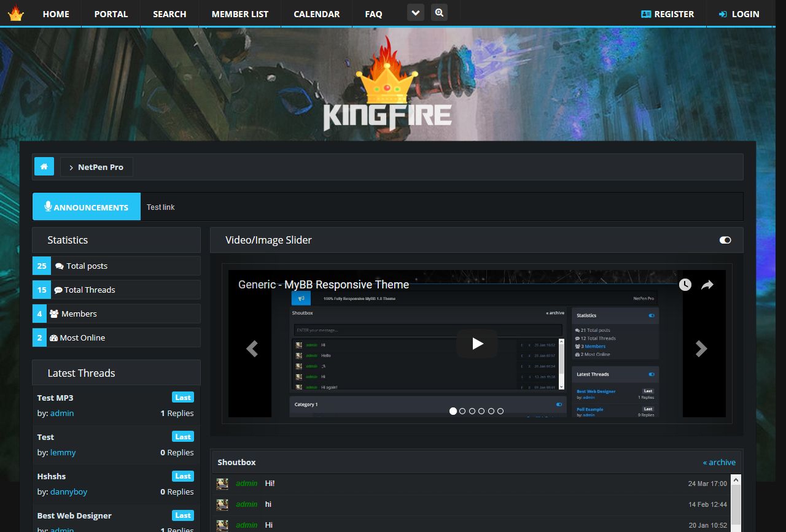Select the fifth slider pagination dot
Screen dimensions: 786x532
pos(491,411)
